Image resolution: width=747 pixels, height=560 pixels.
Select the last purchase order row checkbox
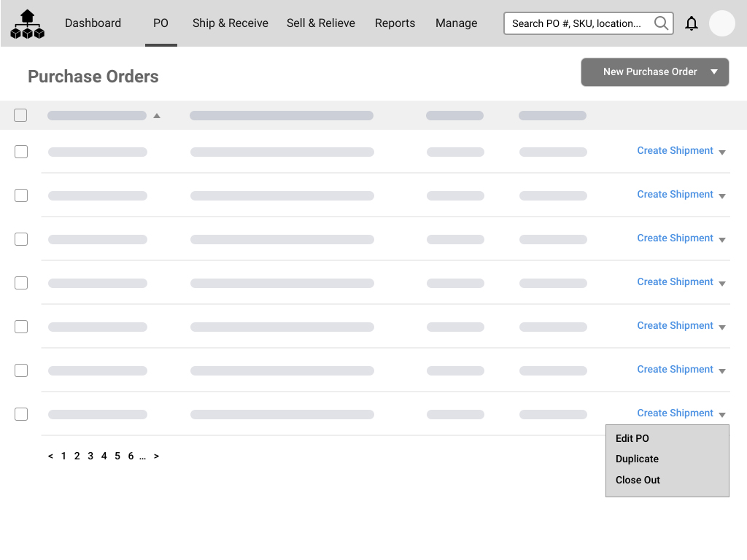pos(21,414)
